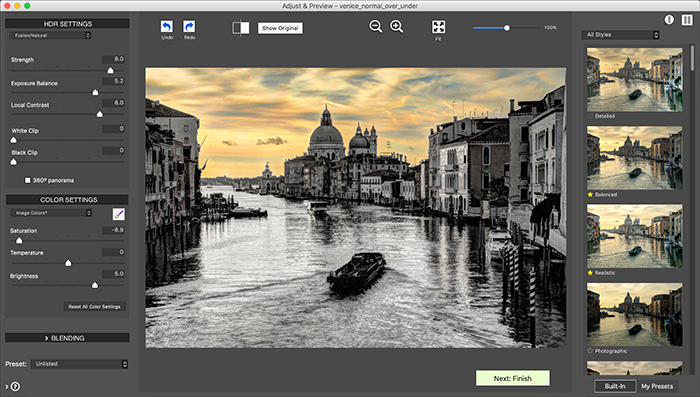Collapse the HDR SETTINGS header
Screen dimensions: 700x397
(67, 24)
